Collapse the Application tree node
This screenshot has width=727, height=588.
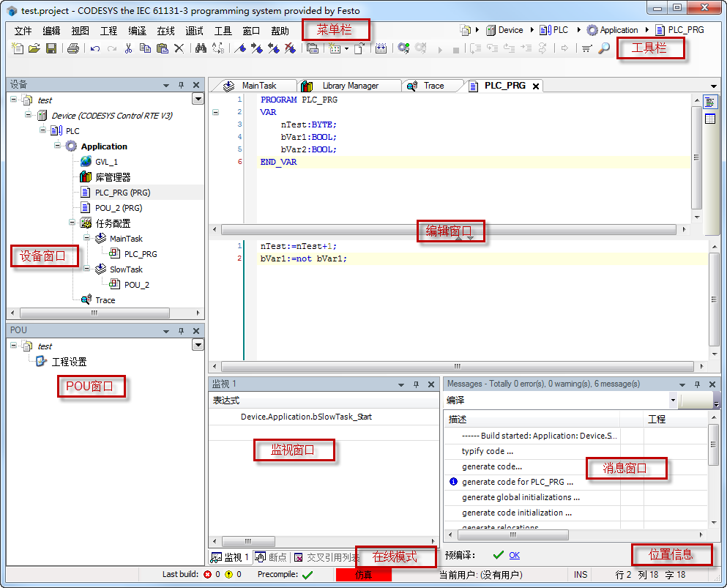57,146
